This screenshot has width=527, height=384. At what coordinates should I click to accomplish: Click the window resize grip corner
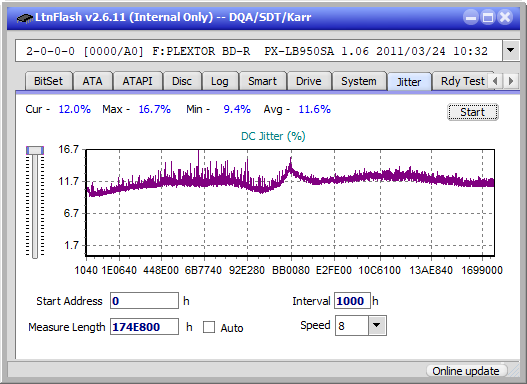coord(514,371)
